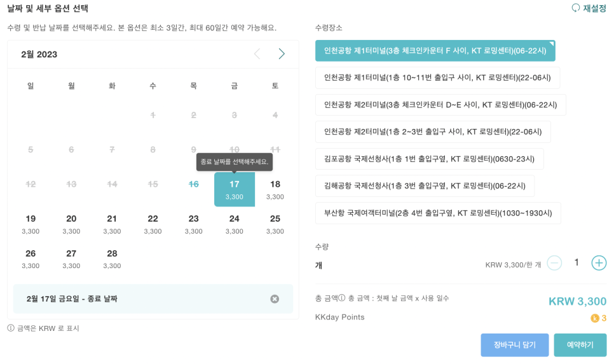Viewport: 614px width, 364px height.
Task: Click info icon beside 금액은 KRW 로 표시
Action: [x=11, y=328]
